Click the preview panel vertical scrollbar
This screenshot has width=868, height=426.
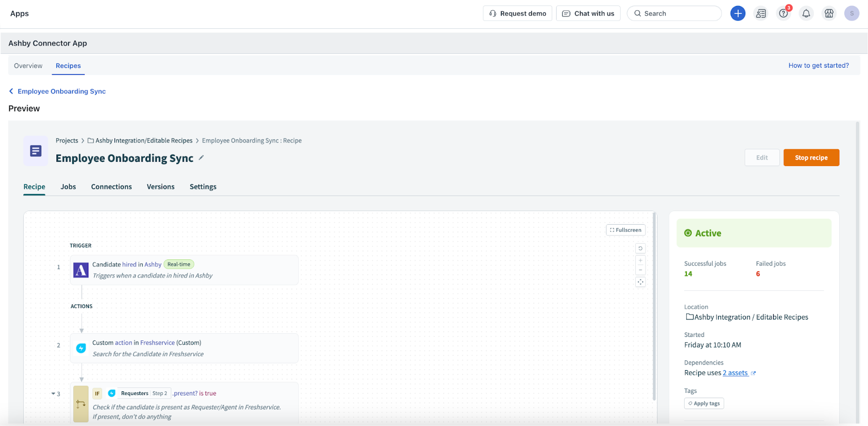click(x=858, y=271)
